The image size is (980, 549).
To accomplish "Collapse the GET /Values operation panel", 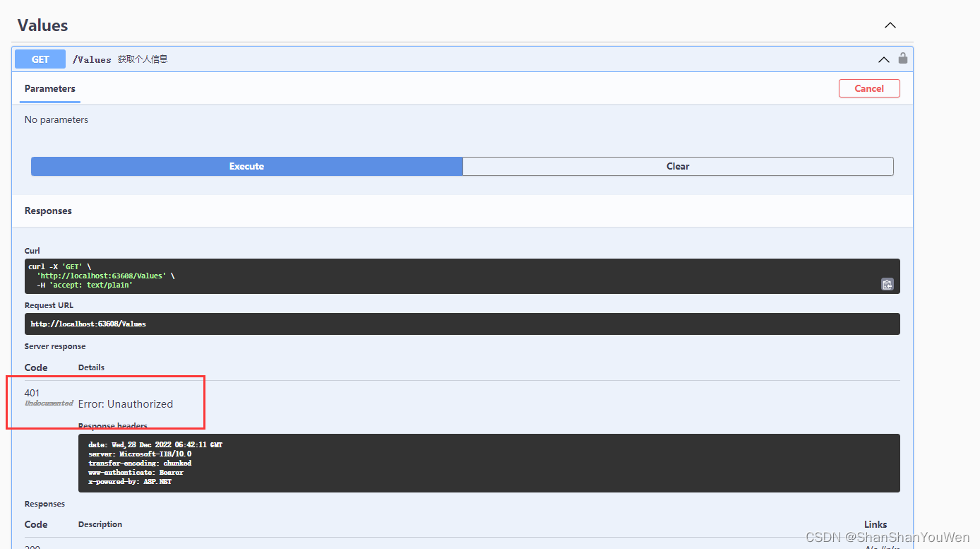I will click(883, 59).
